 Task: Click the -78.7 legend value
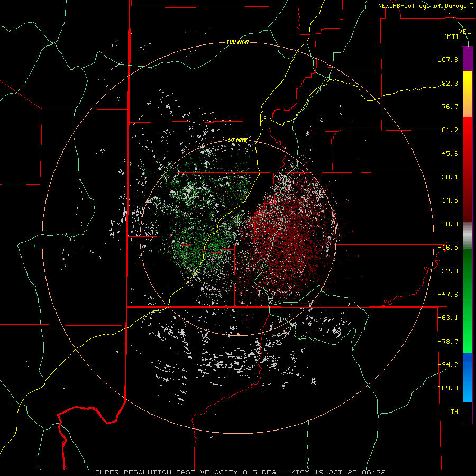coord(448,342)
